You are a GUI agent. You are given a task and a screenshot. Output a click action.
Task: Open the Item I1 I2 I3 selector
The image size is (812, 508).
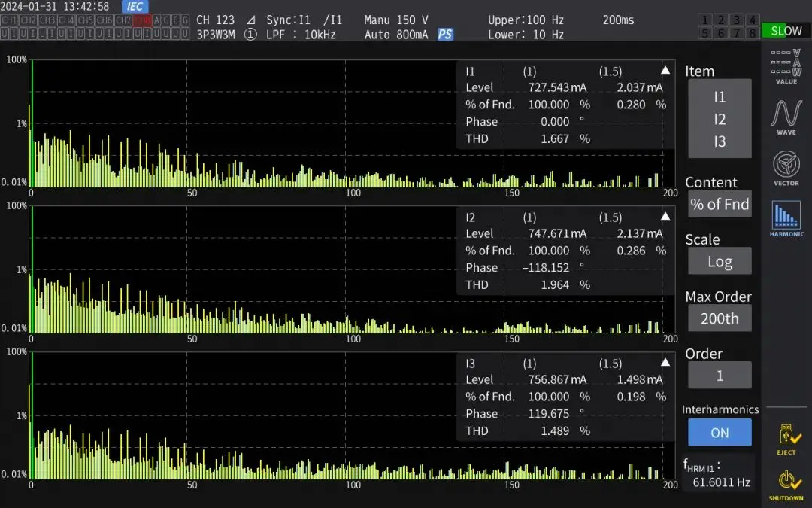click(720, 119)
